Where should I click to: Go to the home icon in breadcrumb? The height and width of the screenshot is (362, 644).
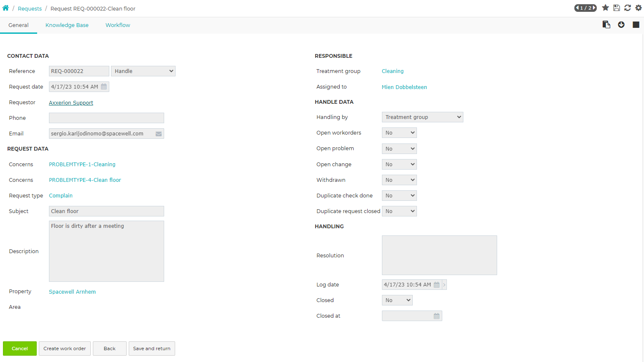coord(5,8)
